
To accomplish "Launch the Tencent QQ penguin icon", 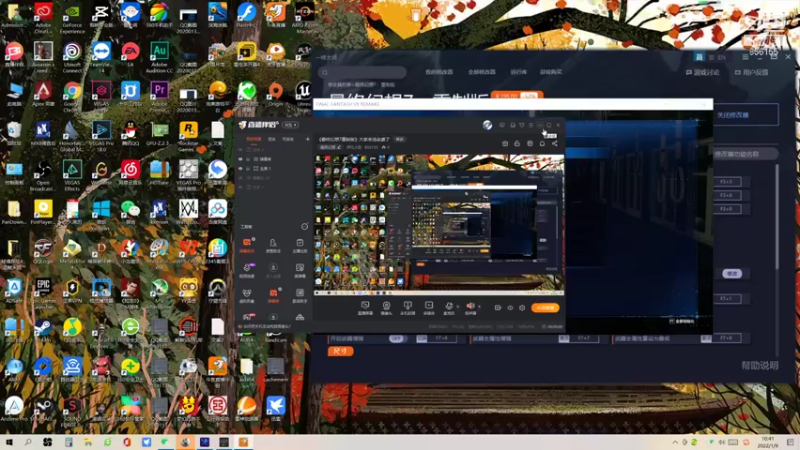I will [x=130, y=131].
